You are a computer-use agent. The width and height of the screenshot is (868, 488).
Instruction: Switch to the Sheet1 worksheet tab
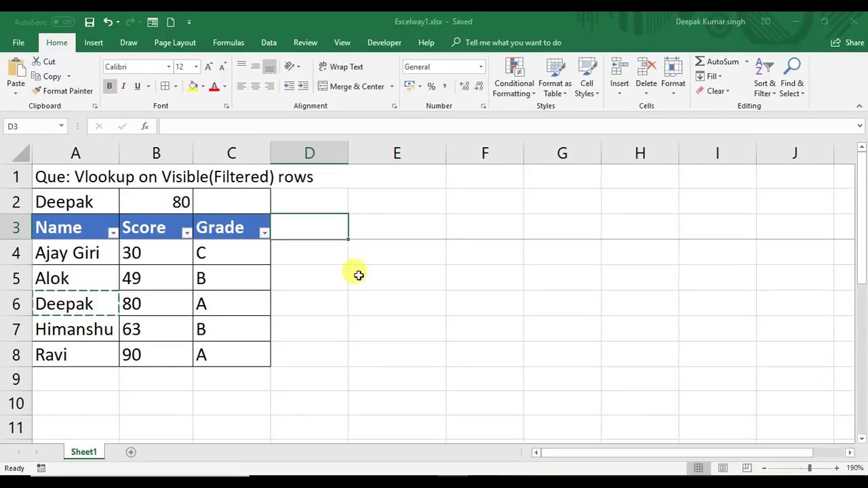[84, 451]
